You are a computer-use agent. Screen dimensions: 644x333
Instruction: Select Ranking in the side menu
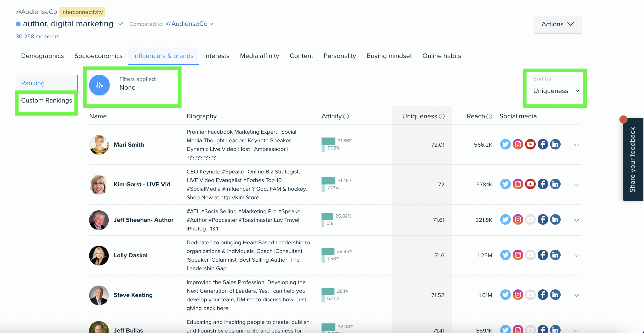point(46,83)
